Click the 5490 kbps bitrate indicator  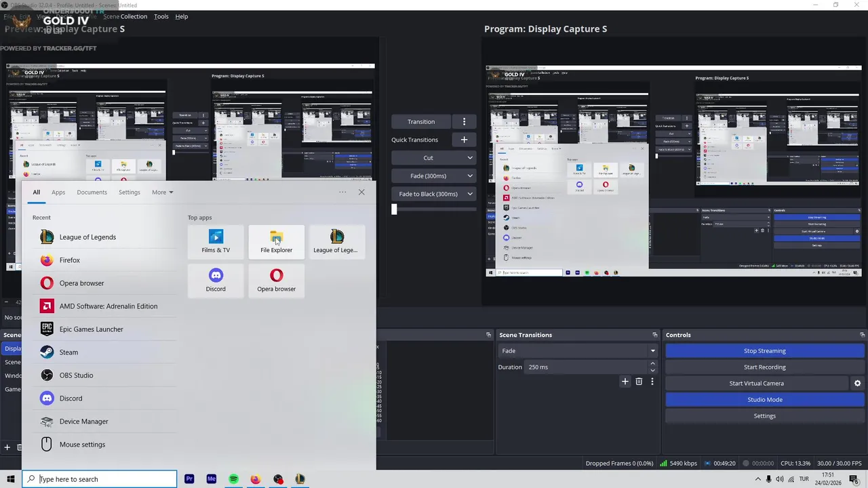tap(678, 464)
